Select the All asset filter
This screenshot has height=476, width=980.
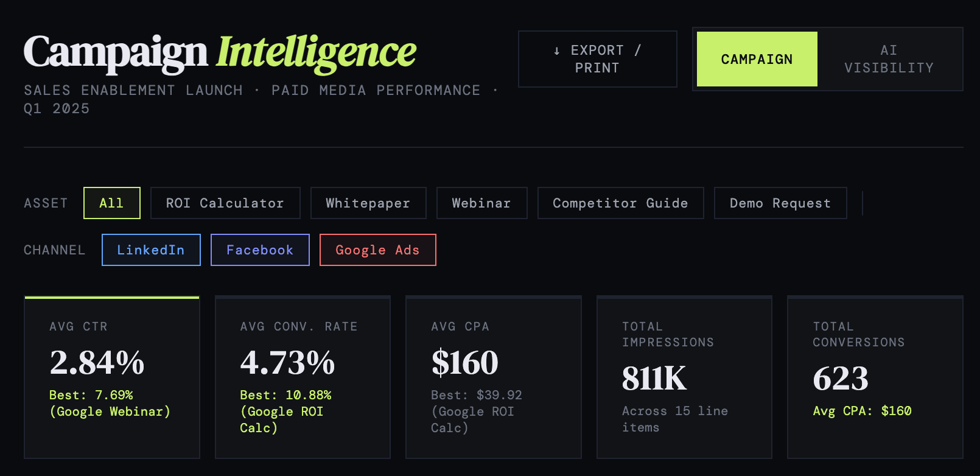[x=111, y=203]
